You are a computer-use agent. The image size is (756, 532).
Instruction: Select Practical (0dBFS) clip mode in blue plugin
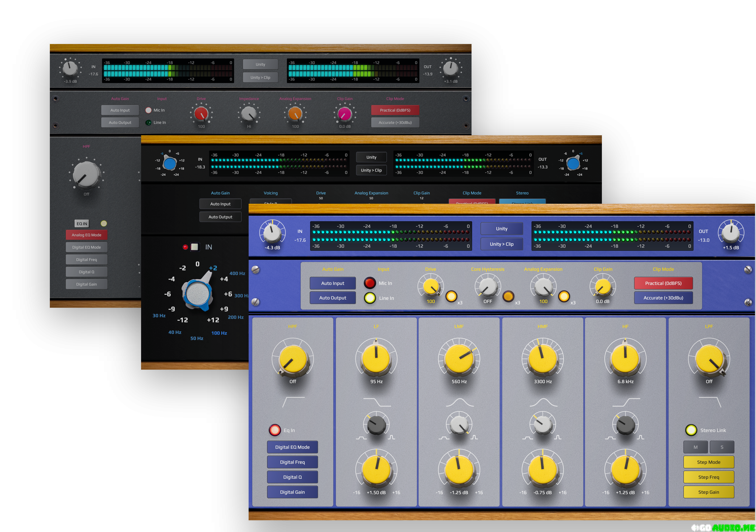[x=663, y=283]
